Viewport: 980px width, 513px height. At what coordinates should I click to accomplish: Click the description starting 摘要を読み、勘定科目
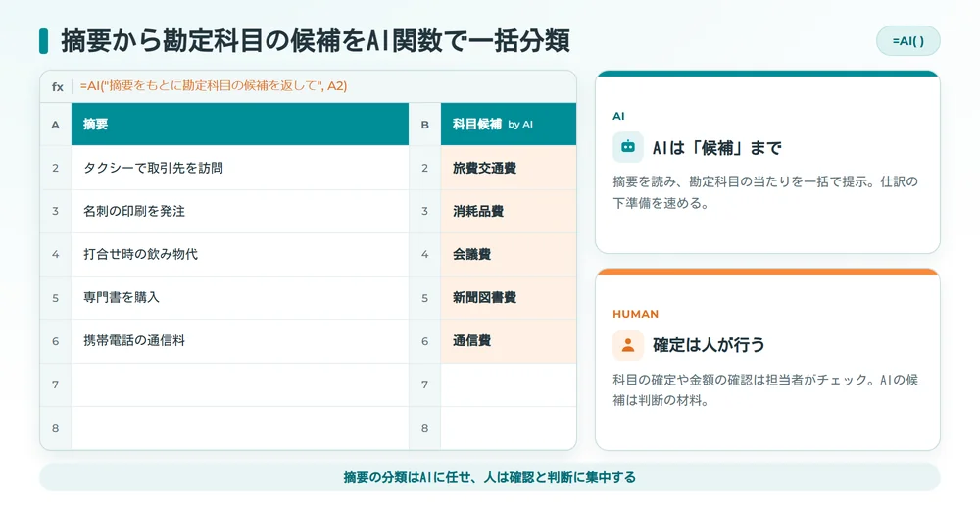[765, 192]
